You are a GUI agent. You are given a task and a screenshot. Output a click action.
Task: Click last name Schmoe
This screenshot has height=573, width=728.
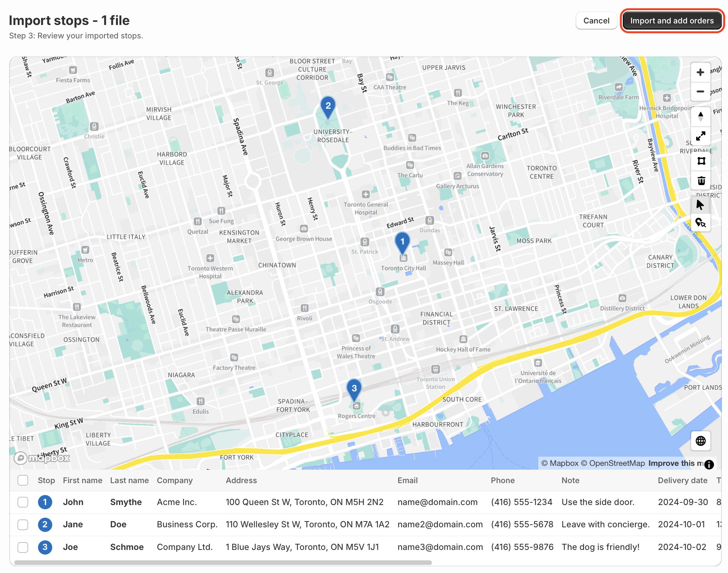[127, 547]
